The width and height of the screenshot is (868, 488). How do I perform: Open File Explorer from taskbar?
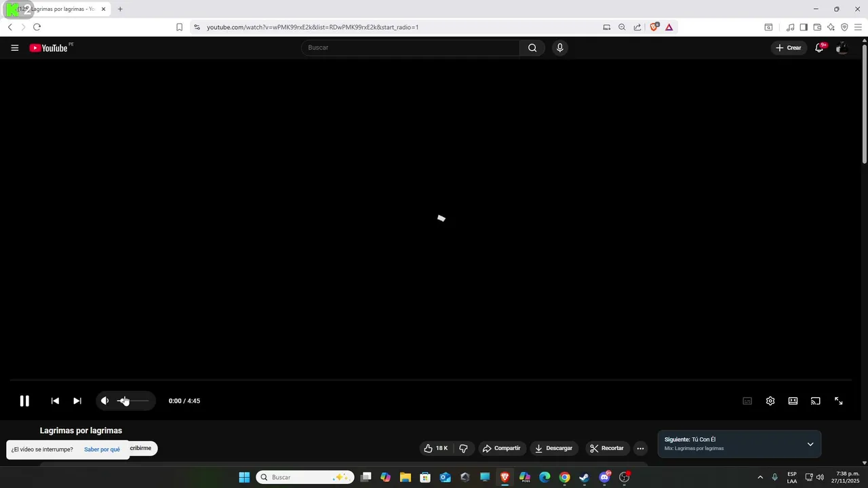tap(406, 477)
